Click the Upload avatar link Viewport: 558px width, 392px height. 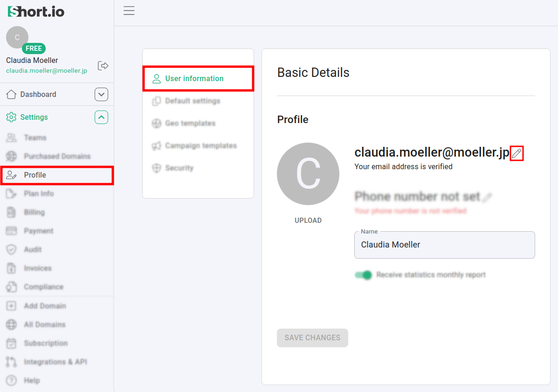coord(308,220)
